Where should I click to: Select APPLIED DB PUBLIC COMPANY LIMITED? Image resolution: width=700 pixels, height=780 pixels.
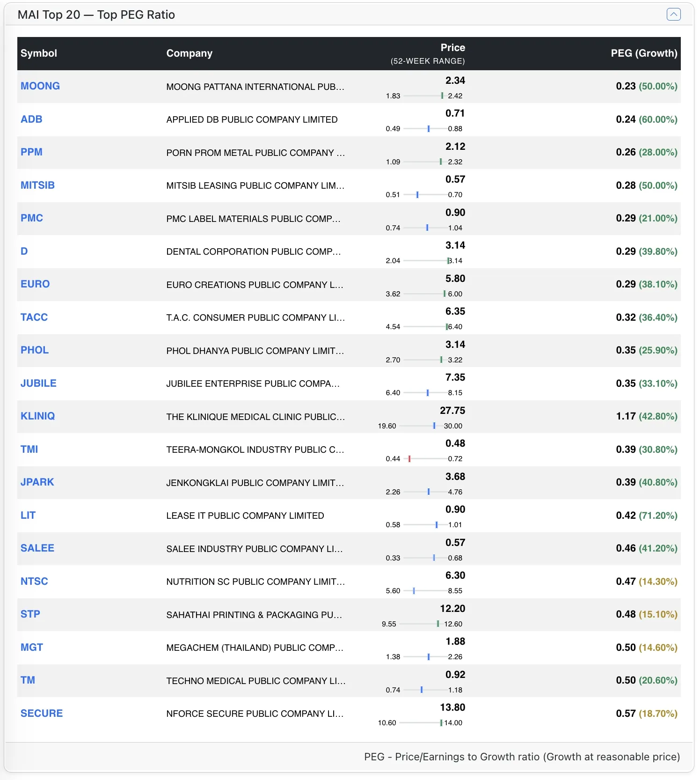(x=252, y=120)
